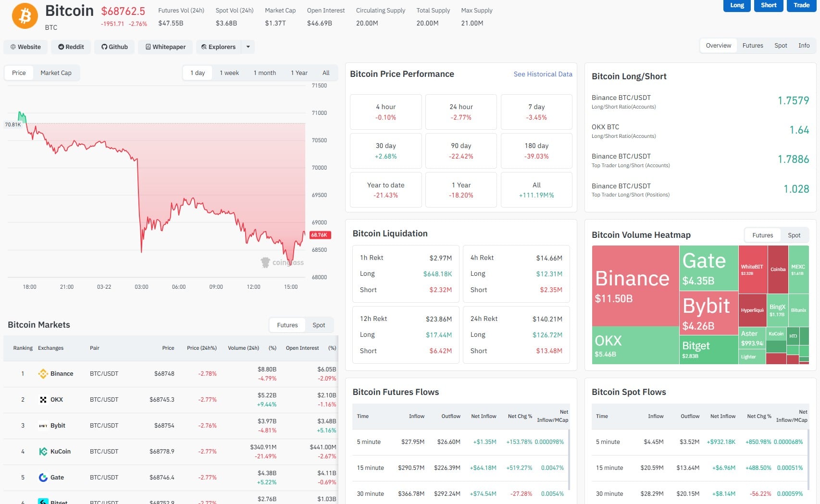Click the KuCoin exchange logo
Screen dimensions: 820x504
(x=42, y=451)
